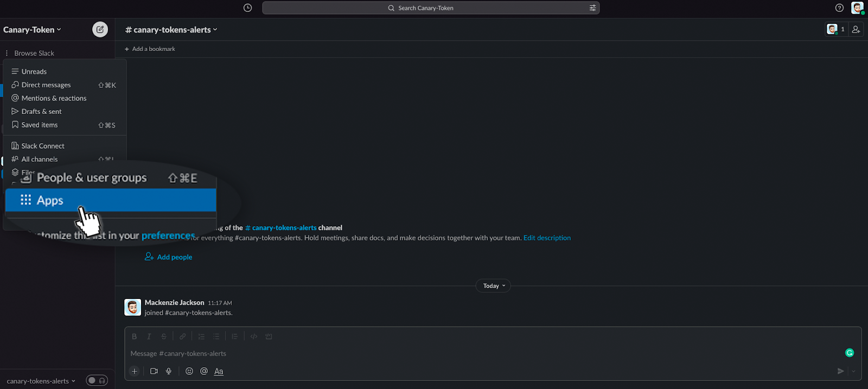Apply blockquote formatting
Screen dimensions: 868x389
pyautogui.click(x=235, y=336)
